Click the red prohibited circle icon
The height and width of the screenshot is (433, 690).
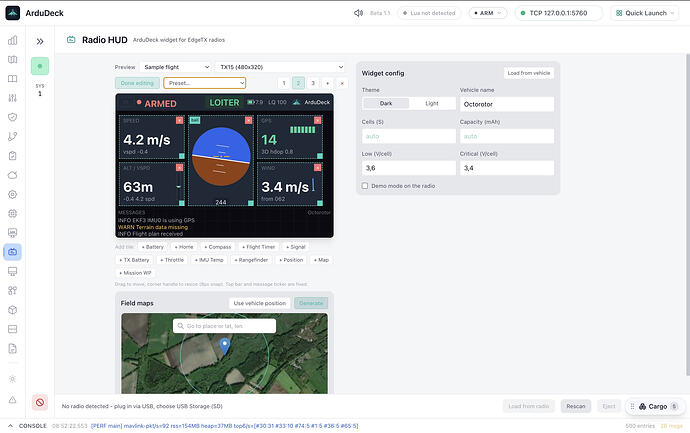coord(40,402)
